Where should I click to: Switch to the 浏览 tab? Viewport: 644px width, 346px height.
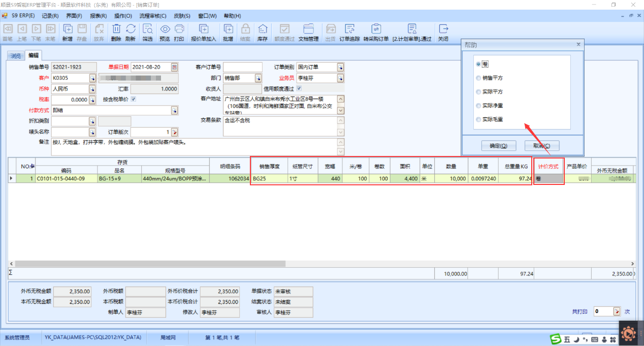click(x=16, y=56)
